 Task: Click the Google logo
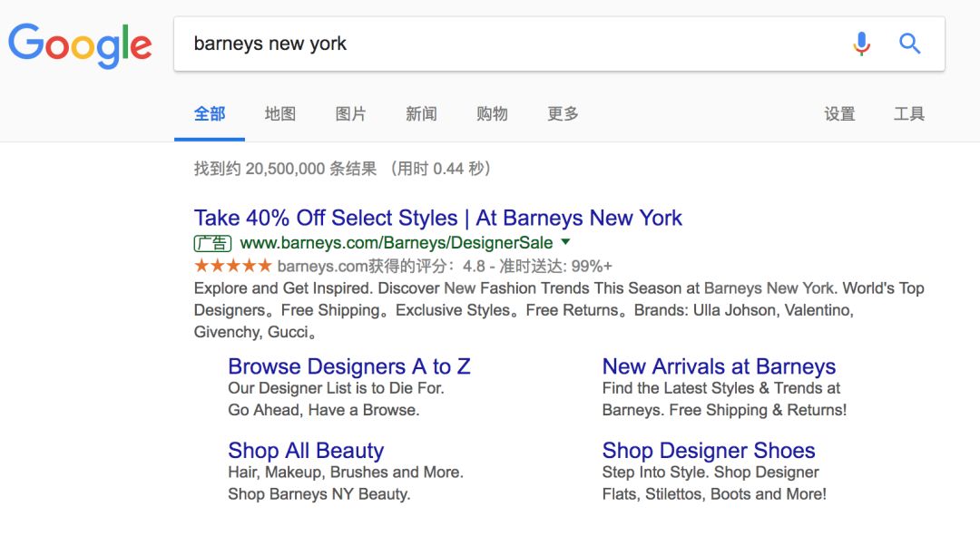pyautogui.click(x=80, y=44)
